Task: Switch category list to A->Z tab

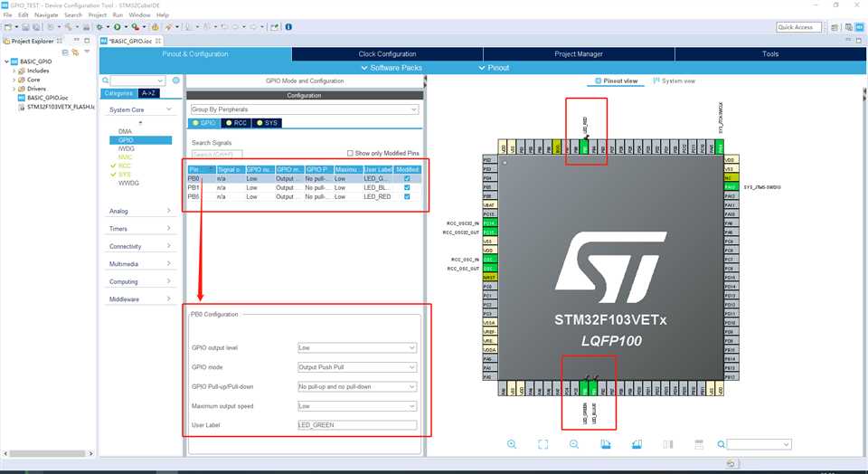Action: (x=148, y=93)
